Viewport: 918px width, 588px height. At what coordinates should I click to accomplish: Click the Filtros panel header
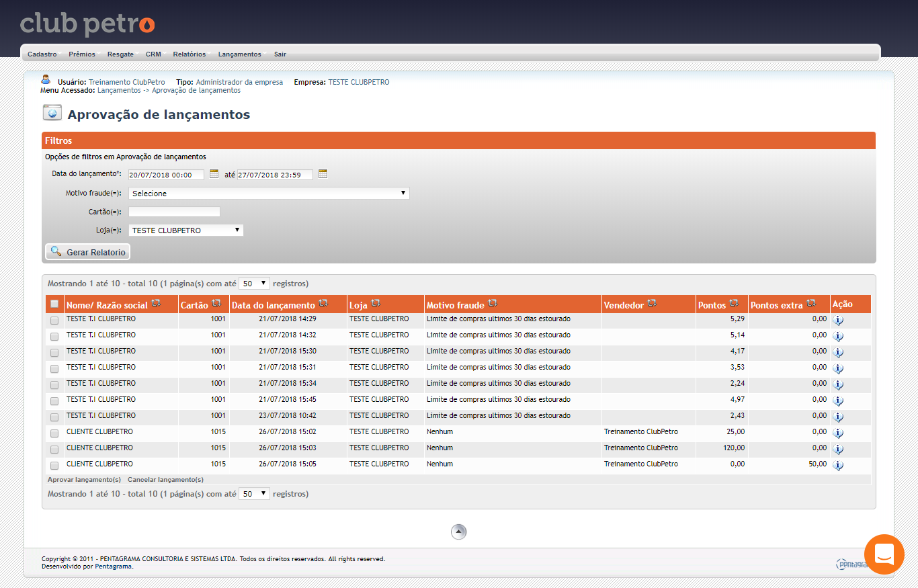[459, 140]
